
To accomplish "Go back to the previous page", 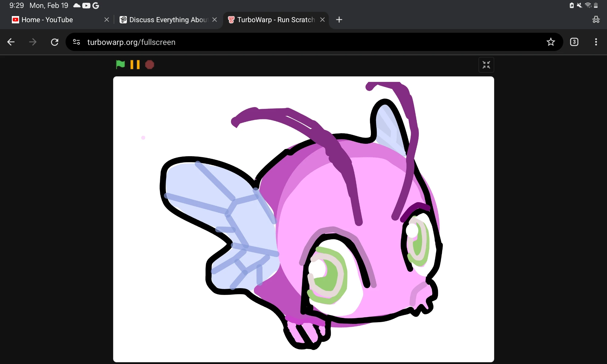I will point(11,42).
